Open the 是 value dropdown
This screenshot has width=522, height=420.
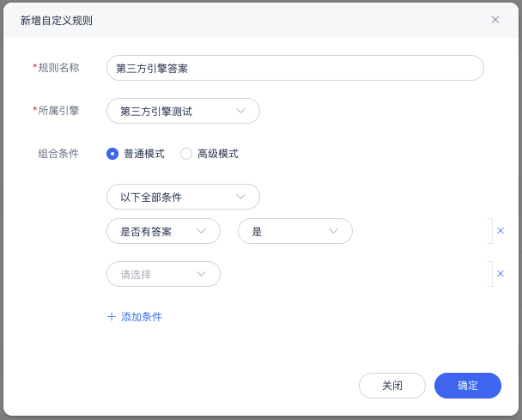point(295,231)
